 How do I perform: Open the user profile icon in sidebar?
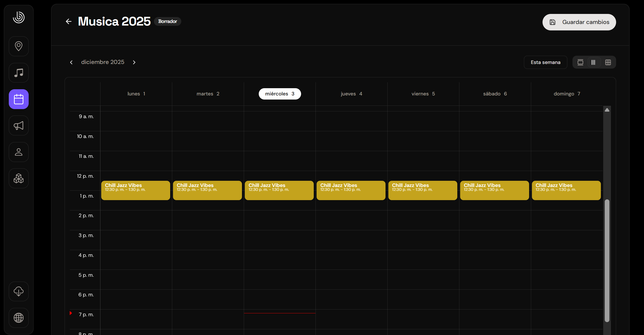pyautogui.click(x=19, y=152)
